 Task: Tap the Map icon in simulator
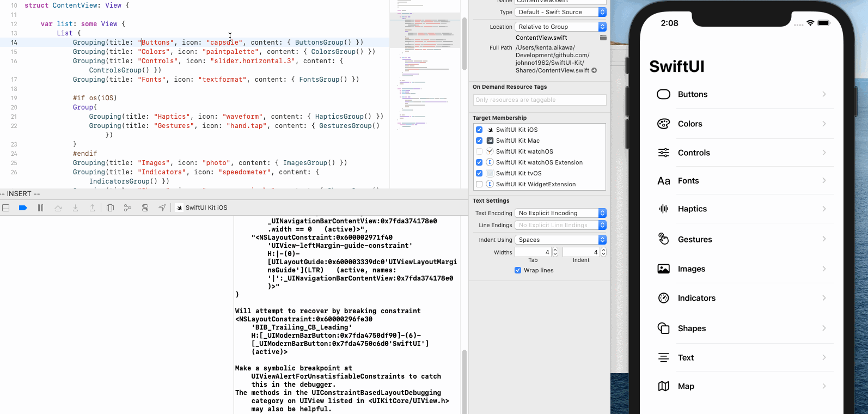663,386
